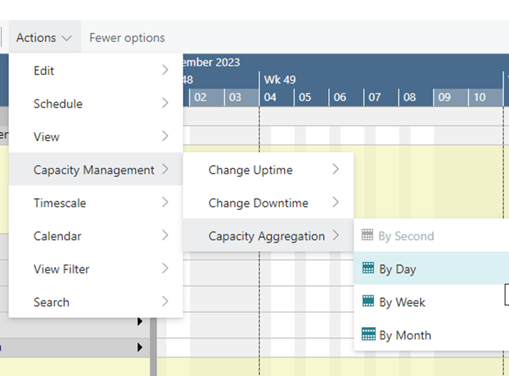The height and width of the screenshot is (376, 509).
Task: Open the Calendar submenu
Action: (x=96, y=236)
